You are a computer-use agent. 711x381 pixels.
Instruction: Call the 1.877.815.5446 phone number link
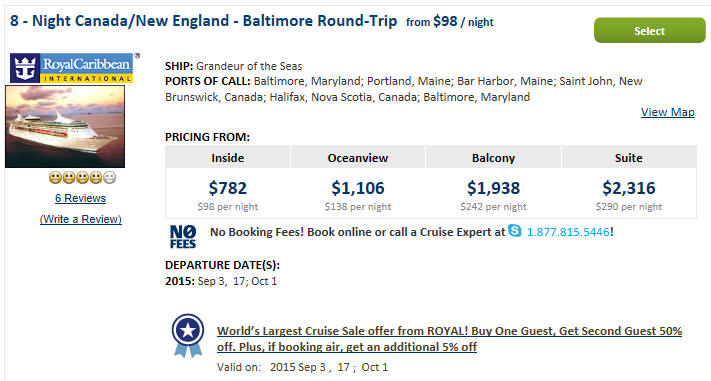568,232
